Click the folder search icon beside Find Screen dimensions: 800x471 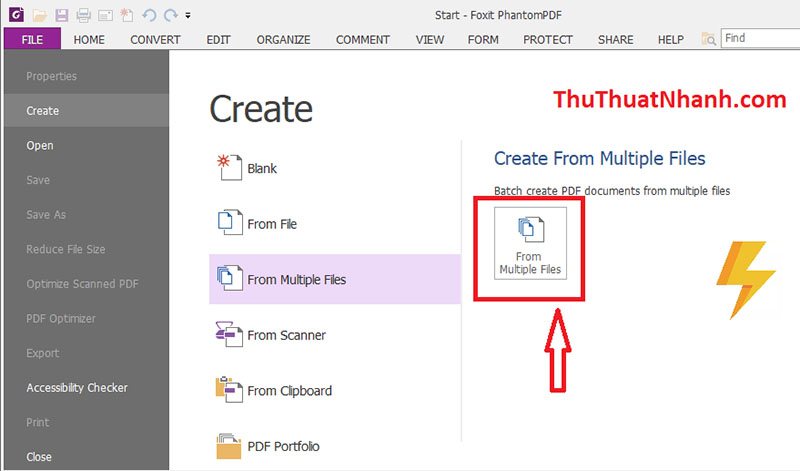pyautogui.click(x=708, y=39)
